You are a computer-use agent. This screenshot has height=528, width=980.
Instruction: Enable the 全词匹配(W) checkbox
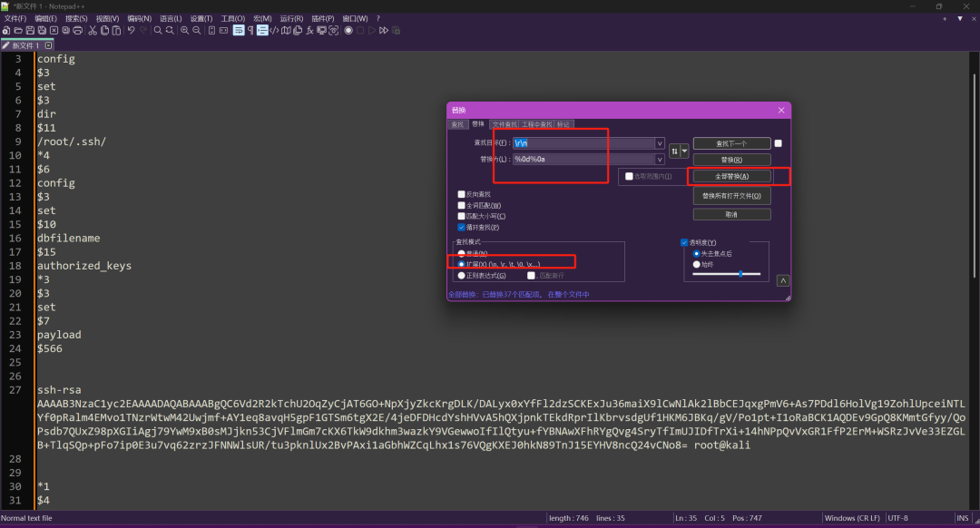click(x=461, y=206)
